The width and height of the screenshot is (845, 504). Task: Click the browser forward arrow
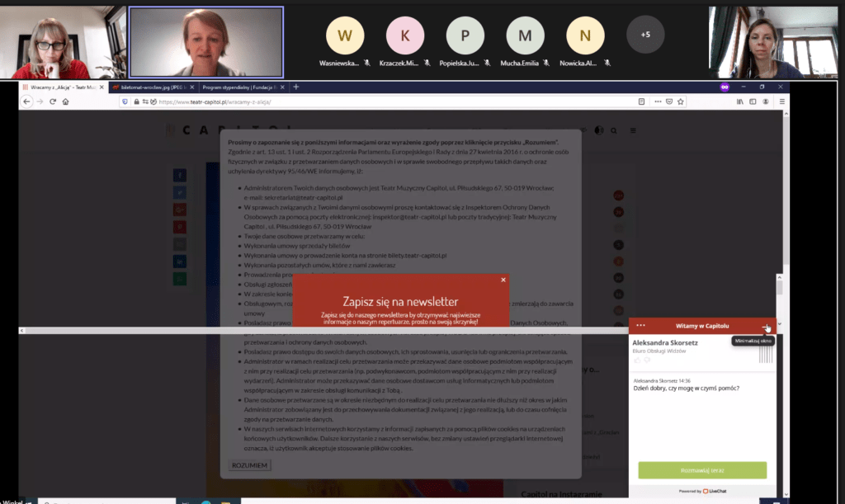pos(40,101)
